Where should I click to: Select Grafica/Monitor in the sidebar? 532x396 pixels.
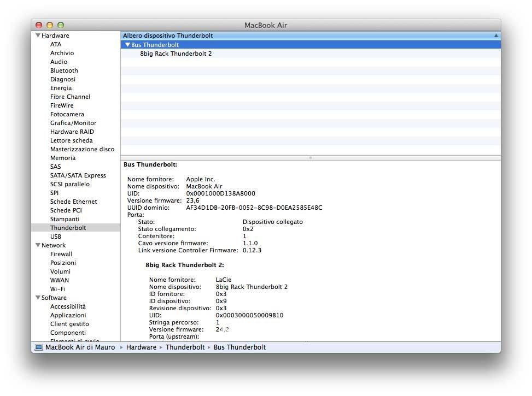tap(73, 123)
